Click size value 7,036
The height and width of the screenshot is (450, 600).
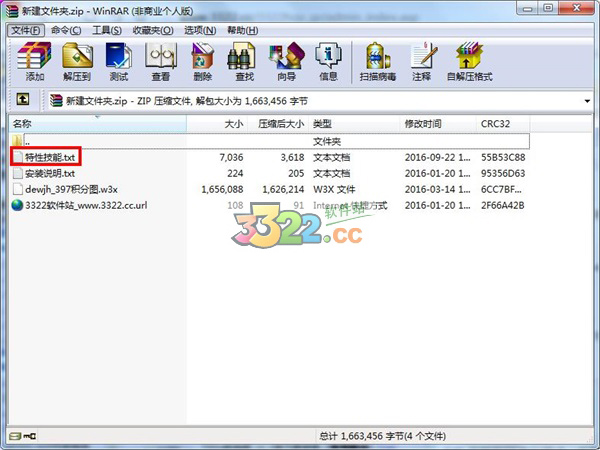click(x=231, y=157)
